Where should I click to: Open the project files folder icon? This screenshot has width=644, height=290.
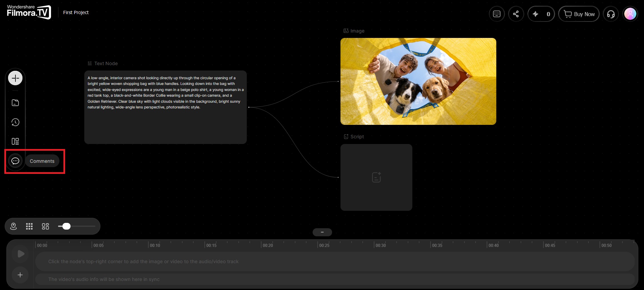15,103
